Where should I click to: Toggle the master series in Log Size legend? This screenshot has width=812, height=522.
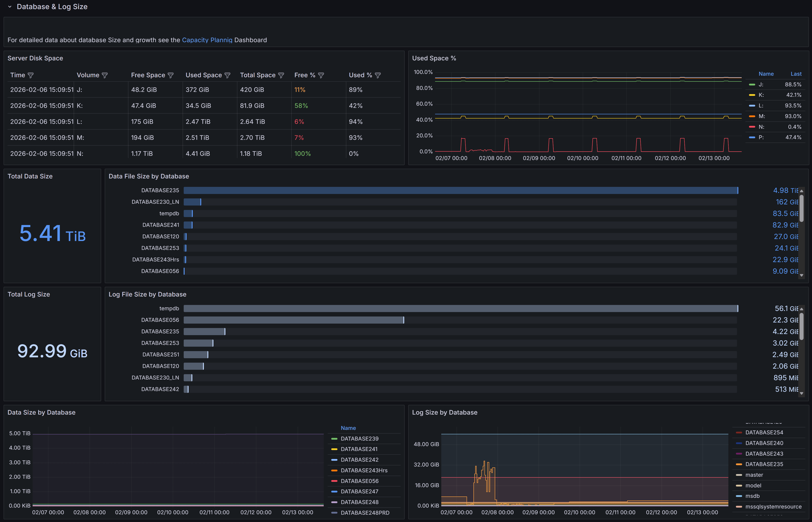(754, 475)
